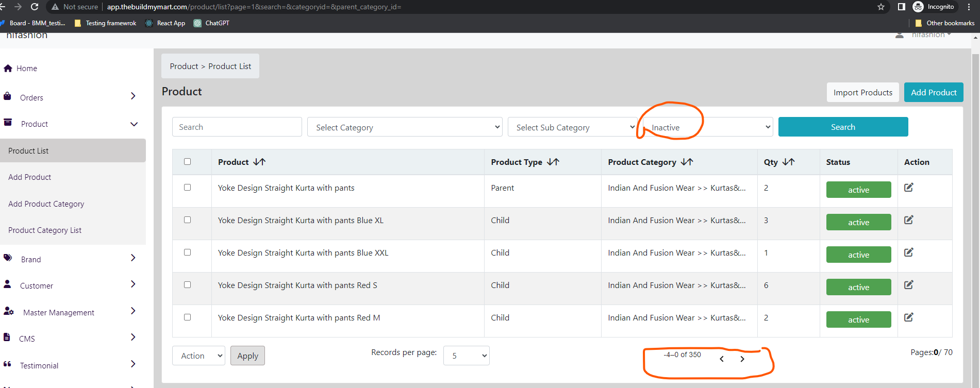The height and width of the screenshot is (388, 980).
Task: Click the Master Management user-gear icon
Action: pyautogui.click(x=9, y=311)
